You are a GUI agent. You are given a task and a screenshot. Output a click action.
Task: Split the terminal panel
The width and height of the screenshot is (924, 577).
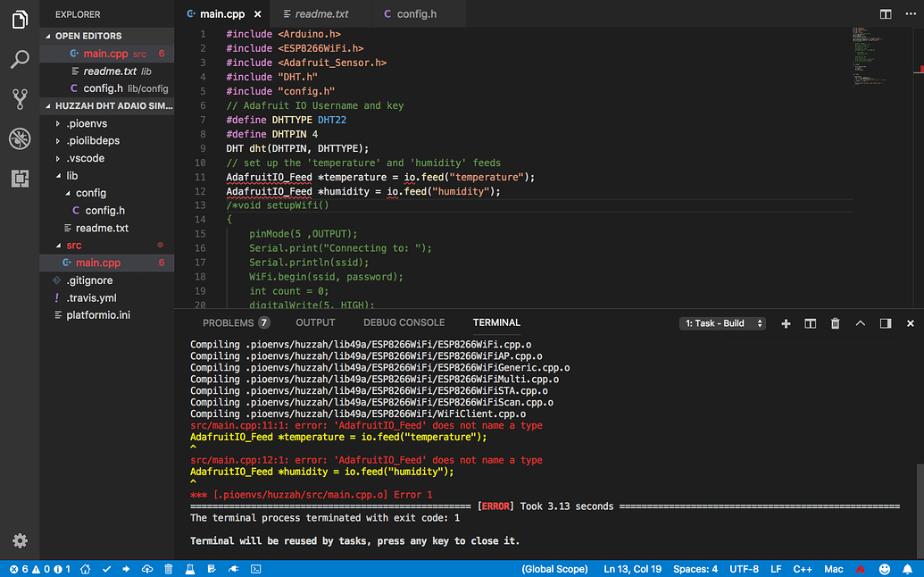810,323
